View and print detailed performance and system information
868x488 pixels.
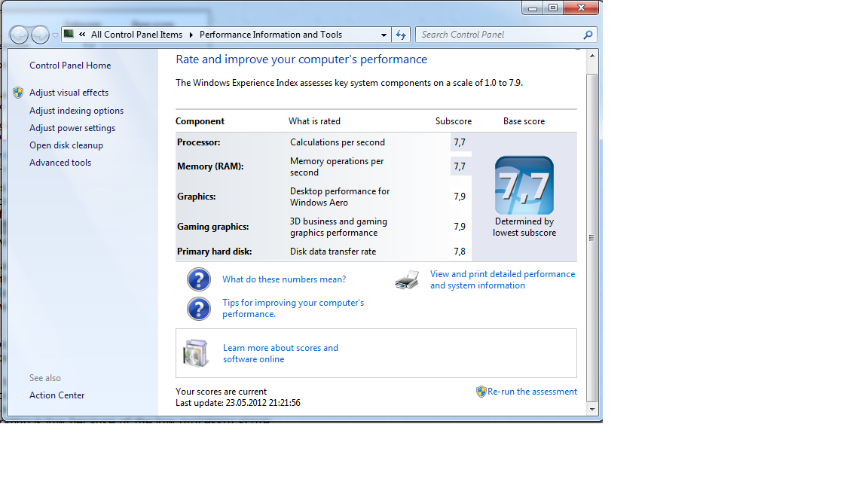pyautogui.click(x=503, y=279)
